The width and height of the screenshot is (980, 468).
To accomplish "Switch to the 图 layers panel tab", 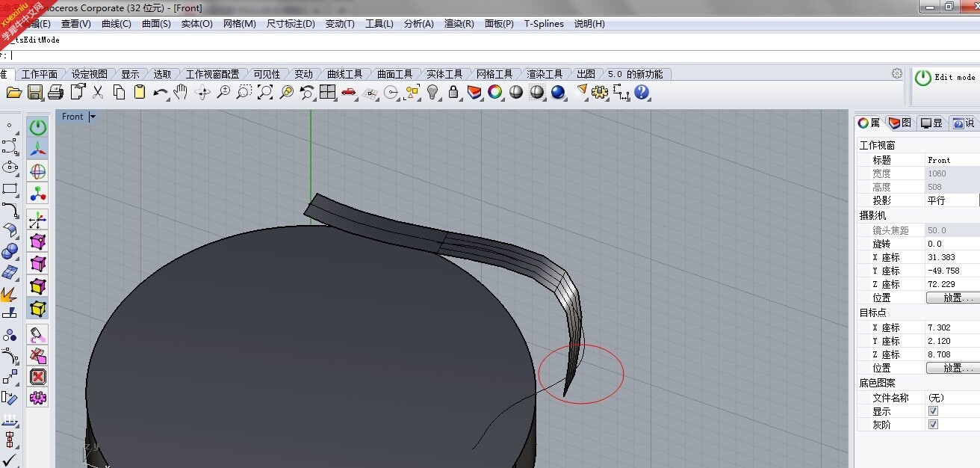I will click(901, 123).
